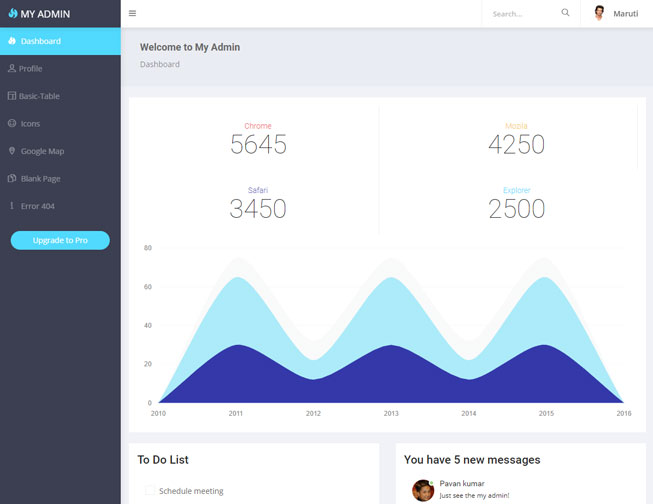653x504 pixels.
Task: Check the Schedule meeting checkbox
Action: pyautogui.click(x=150, y=490)
